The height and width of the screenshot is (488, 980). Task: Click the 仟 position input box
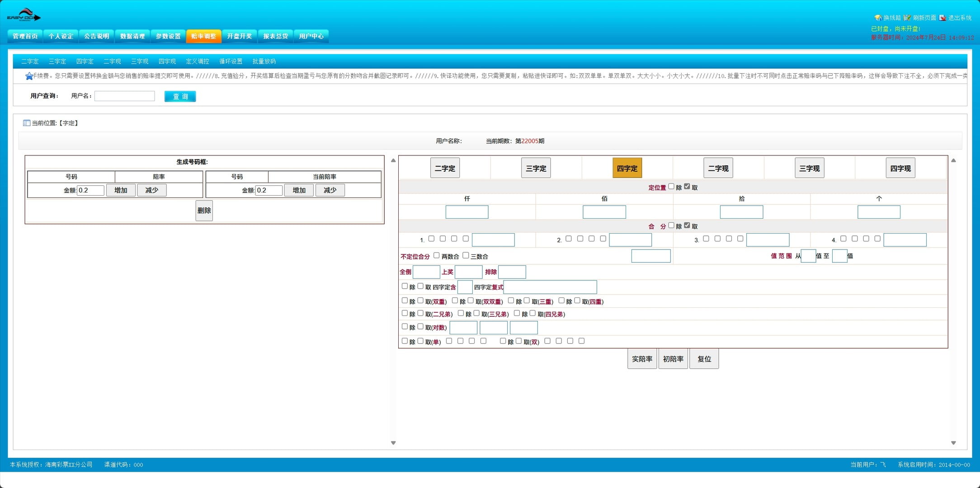pos(466,212)
